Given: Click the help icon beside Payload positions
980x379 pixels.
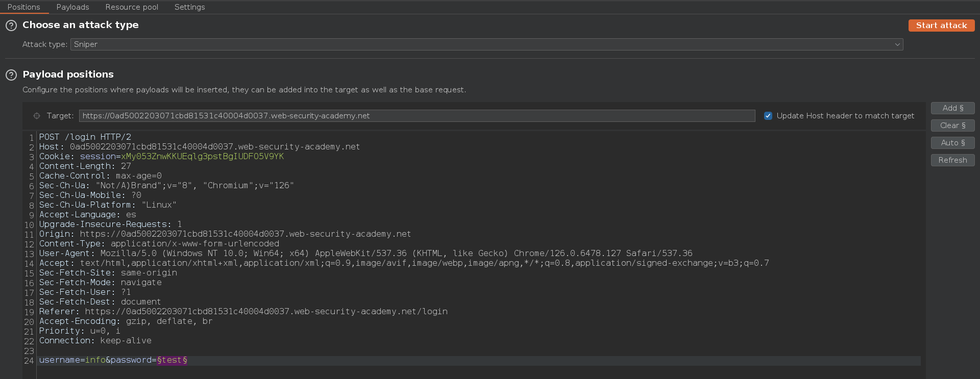Looking at the screenshot, I should click(x=11, y=75).
